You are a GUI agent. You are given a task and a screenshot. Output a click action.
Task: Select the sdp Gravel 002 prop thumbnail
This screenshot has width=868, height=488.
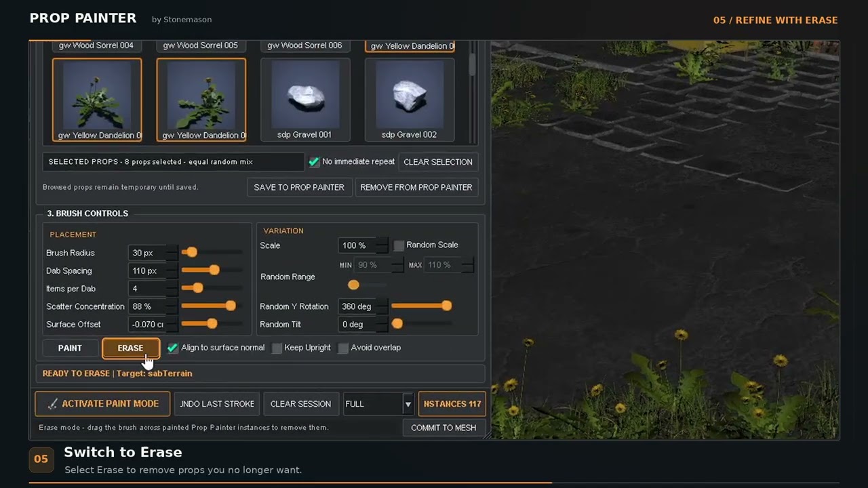[x=410, y=100]
